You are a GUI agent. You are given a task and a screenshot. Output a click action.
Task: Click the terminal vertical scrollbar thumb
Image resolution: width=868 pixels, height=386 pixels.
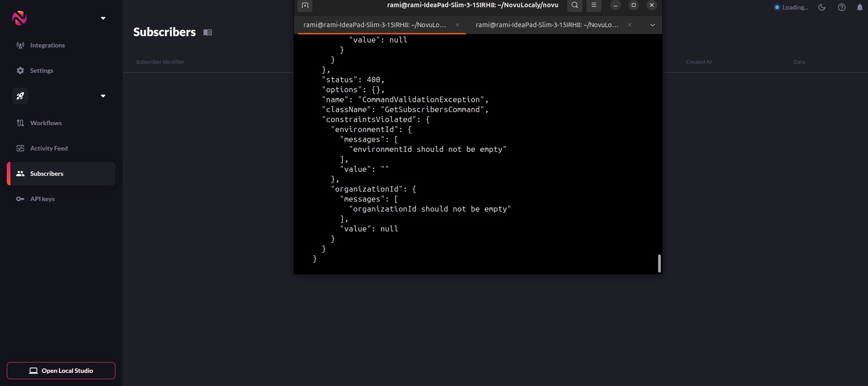coord(659,263)
